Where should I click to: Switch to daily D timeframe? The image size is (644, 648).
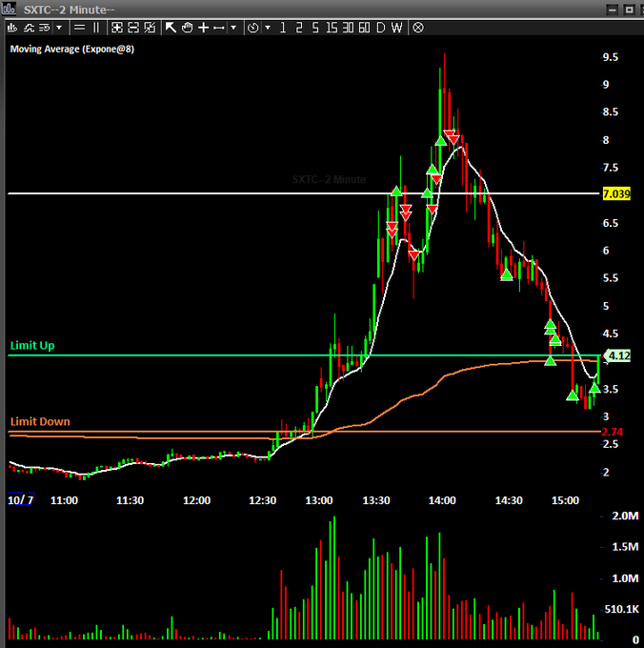[380, 28]
